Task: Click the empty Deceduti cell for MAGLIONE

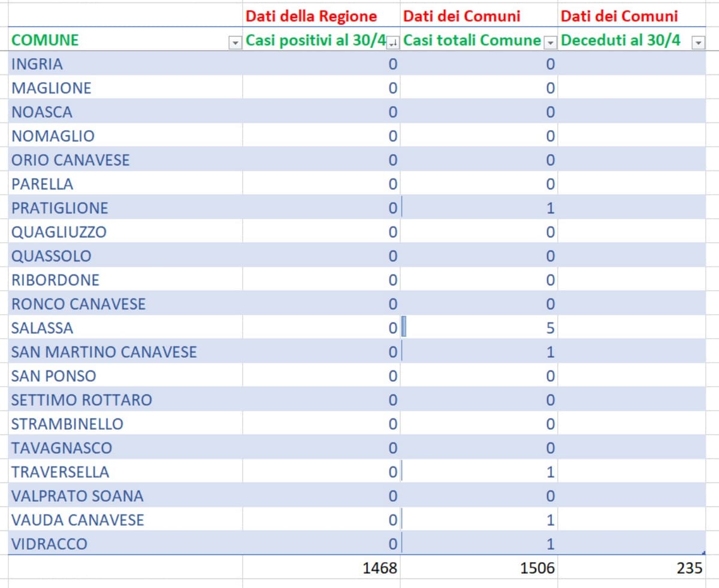Action: (x=632, y=88)
